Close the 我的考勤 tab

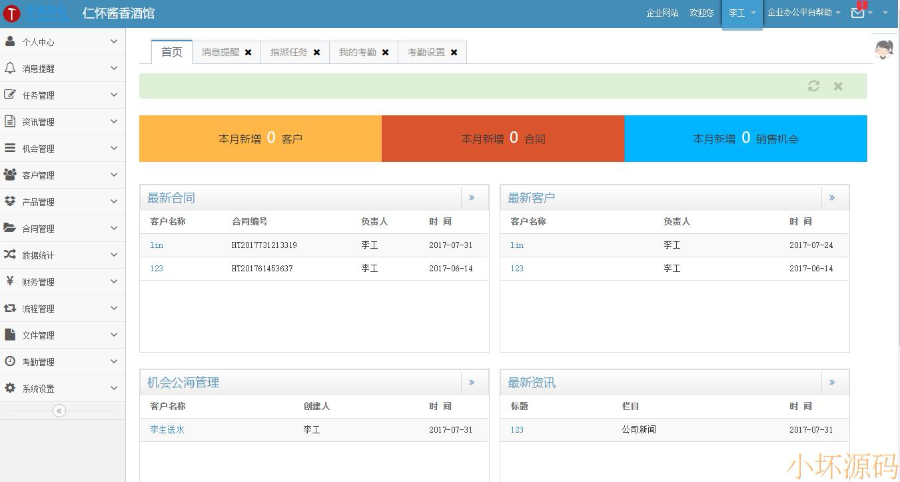pos(385,52)
